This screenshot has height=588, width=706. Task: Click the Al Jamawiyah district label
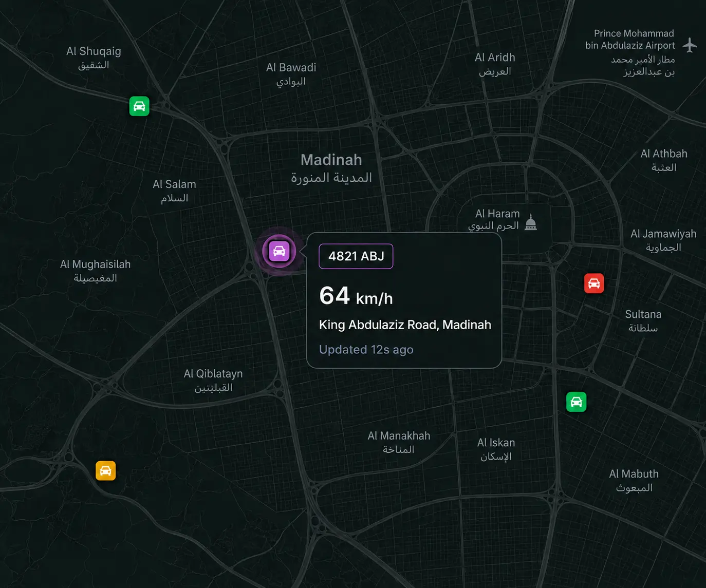point(663,240)
